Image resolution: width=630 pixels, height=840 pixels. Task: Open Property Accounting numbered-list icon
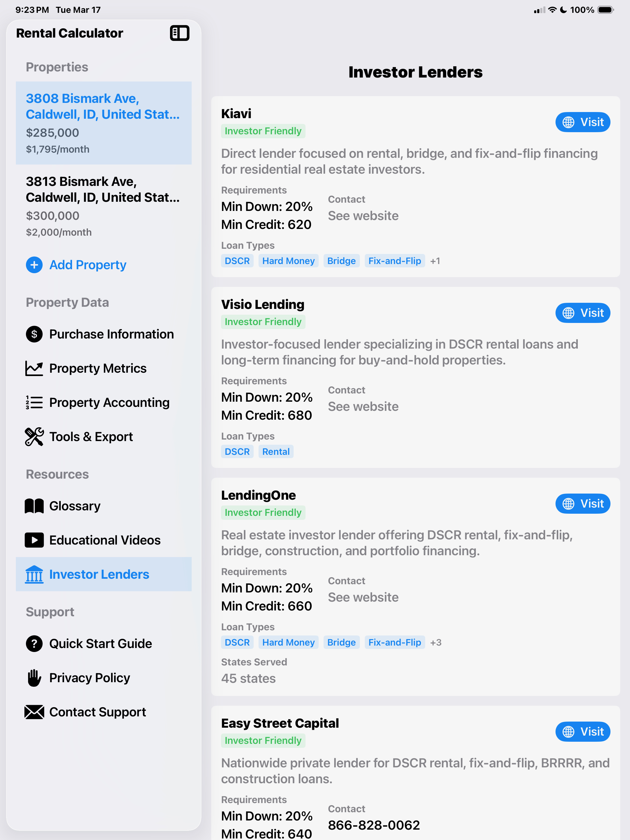pos(34,403)
